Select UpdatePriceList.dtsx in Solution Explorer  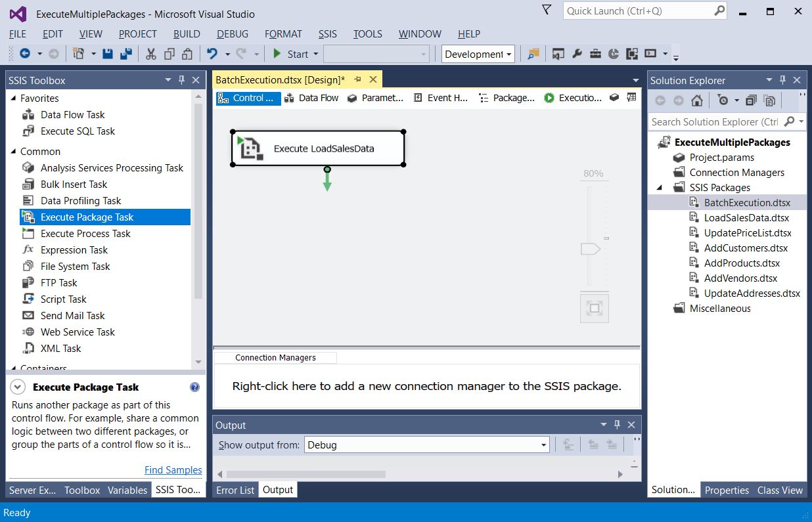coord(748,232)
